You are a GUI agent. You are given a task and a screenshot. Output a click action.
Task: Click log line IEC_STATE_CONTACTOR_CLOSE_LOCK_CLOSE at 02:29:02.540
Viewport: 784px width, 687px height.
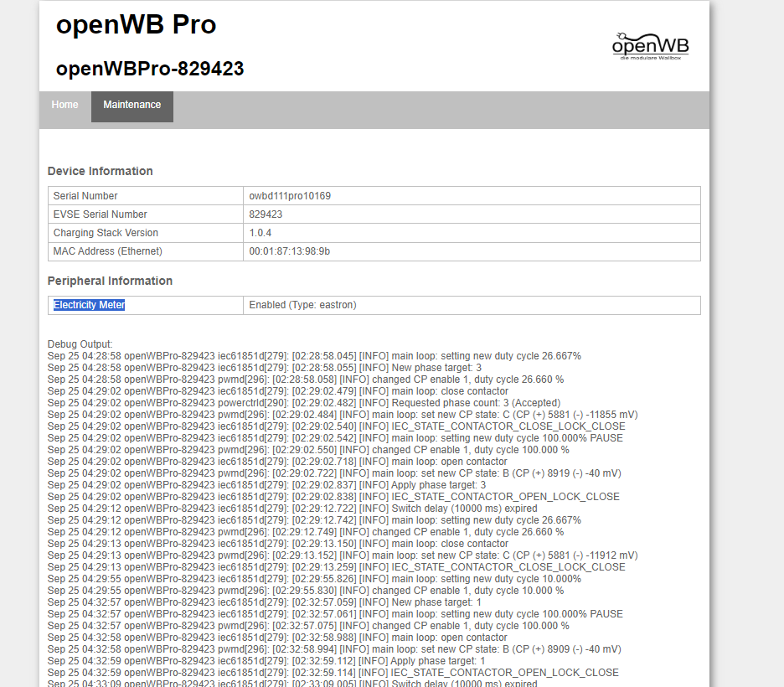[x=336, y=426]
